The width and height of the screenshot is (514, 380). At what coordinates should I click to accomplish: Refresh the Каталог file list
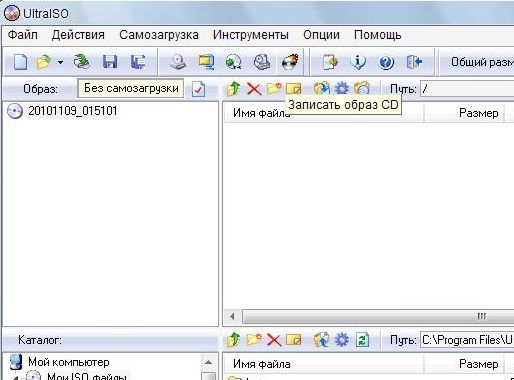pos(362,340)
